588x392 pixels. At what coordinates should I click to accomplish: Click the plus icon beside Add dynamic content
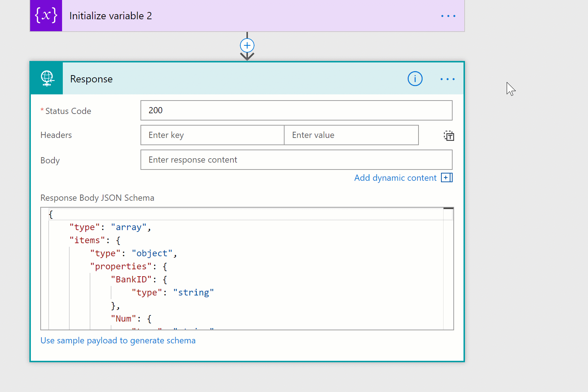[446, 178]
